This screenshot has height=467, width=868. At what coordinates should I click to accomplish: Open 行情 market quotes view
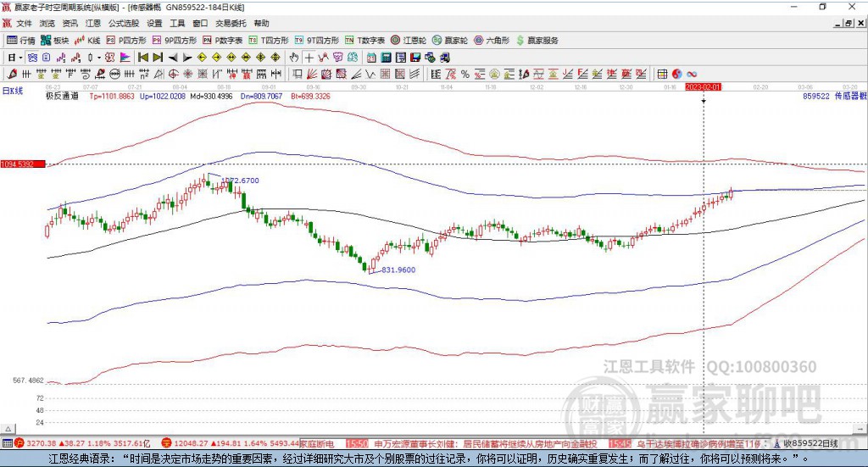[x=21, y=41]
